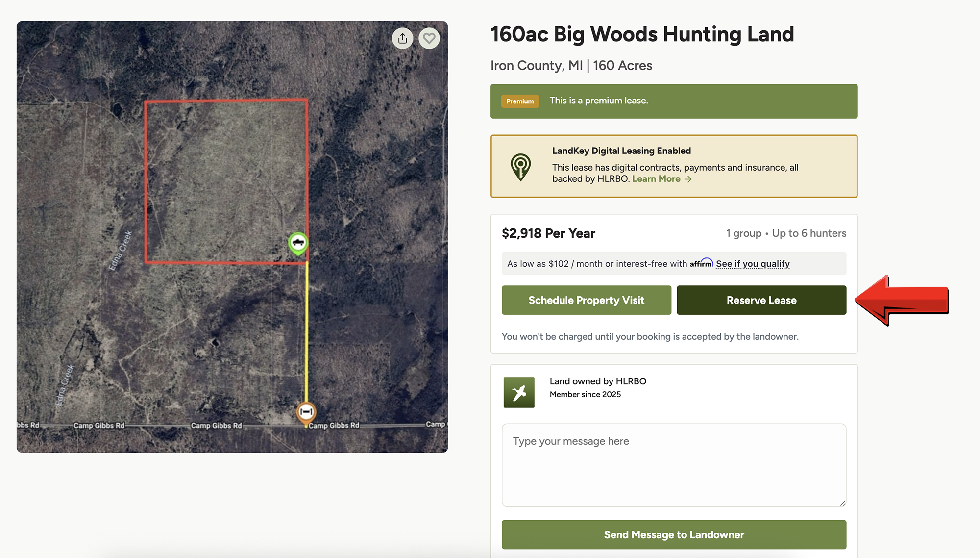This screenshot has height=558, width=980.
Task: Focus the message text box
Action: click(674, 464)
